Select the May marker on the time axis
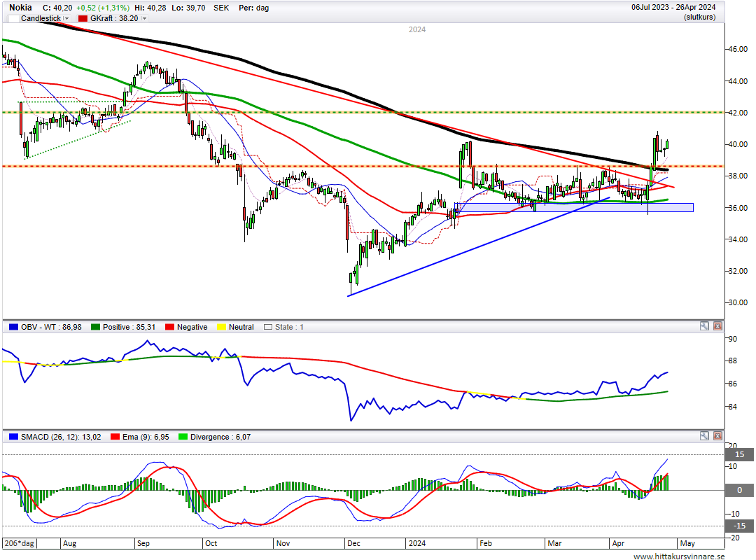 (x=687, y=543)
